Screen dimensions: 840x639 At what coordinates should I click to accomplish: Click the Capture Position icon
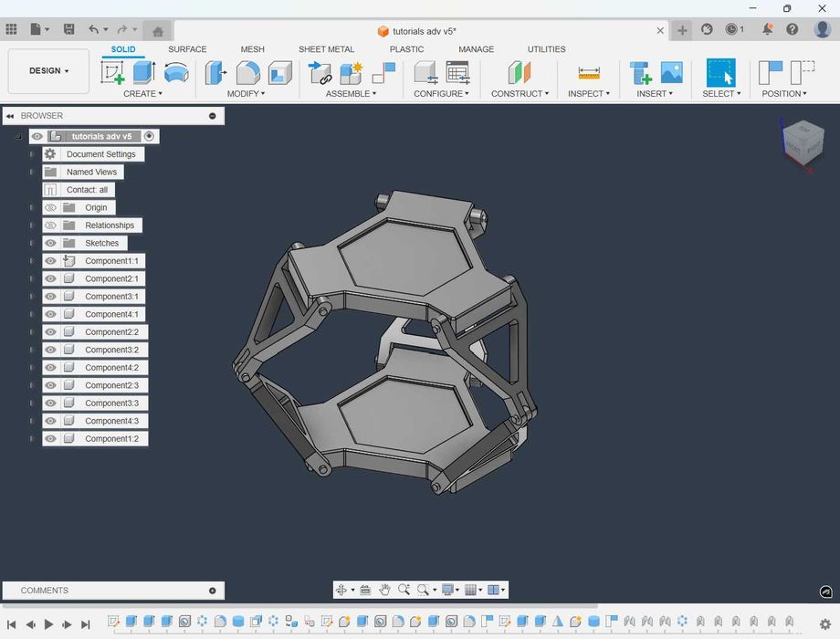pyautogui.click(x=771, y=72)
